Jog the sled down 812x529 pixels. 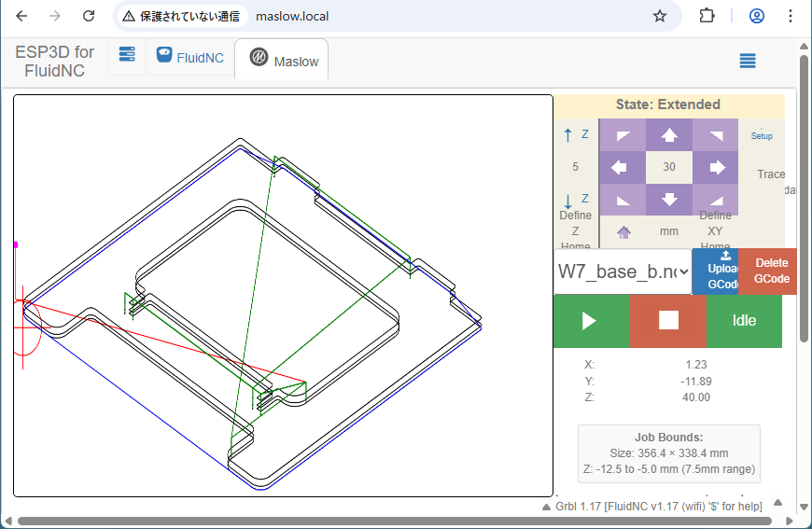click(x=669, y=200)
